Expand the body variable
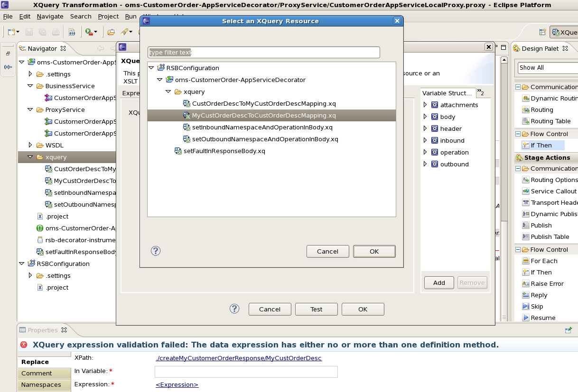Image resolution: width=578 pixels, height=392 pixels. coord(425,117)
